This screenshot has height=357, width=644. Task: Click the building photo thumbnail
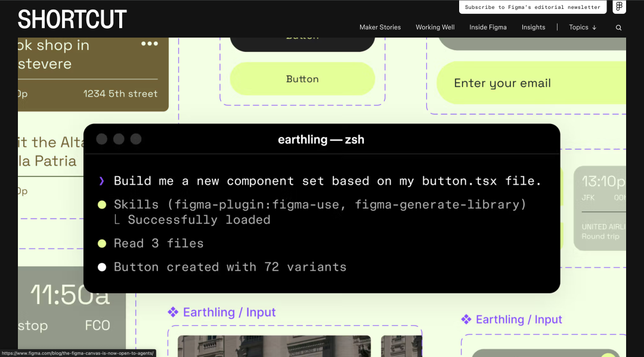[274, 346]
